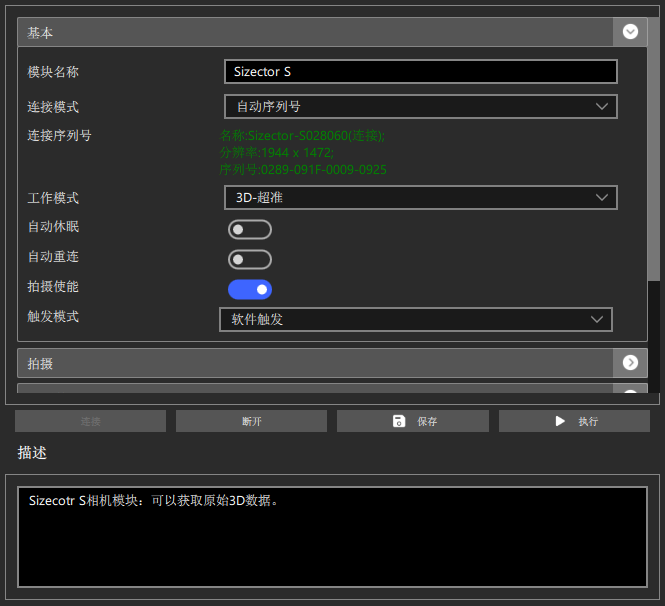
Task: Click the 执行 execute button
Action: (574, 421)
